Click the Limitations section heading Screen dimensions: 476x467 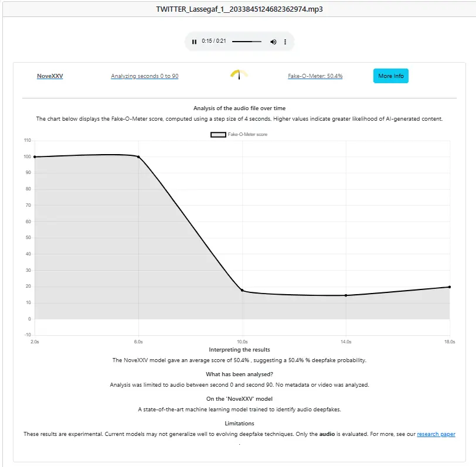[239, 423]
